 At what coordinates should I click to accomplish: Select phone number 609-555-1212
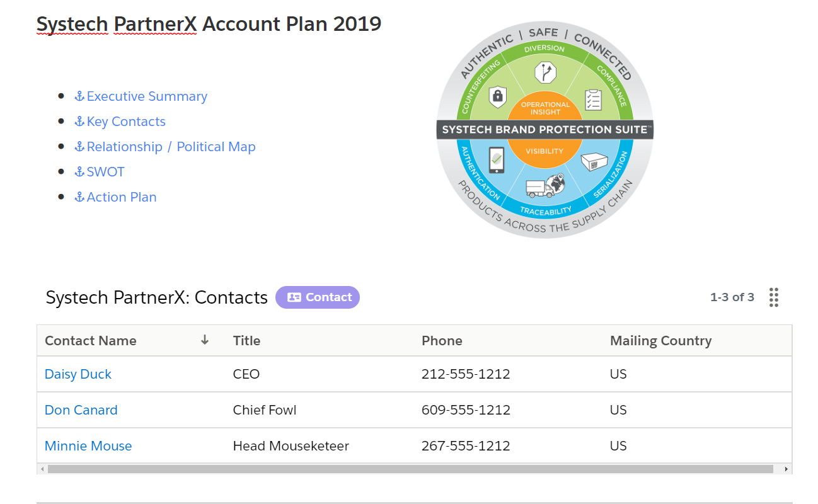[466, 410]
